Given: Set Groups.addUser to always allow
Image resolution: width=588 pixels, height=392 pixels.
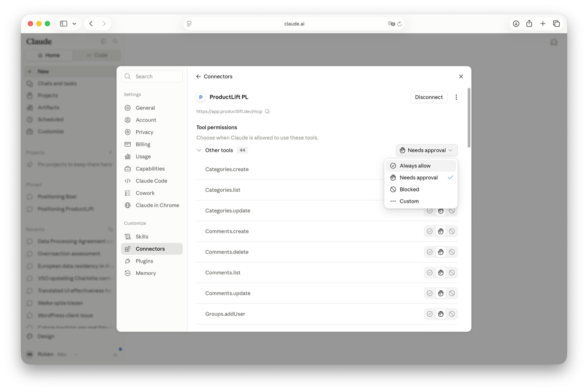Looking at the screenshot, I should (x=429, y=314).
